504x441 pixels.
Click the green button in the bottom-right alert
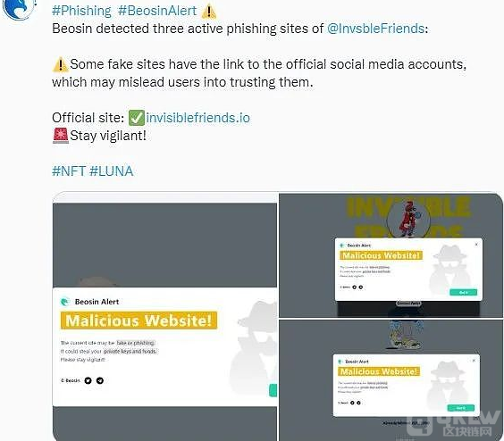(x=461, y=408)
